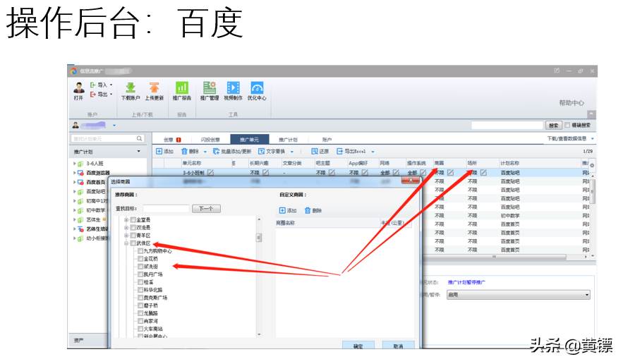Collapse the 武侯区 tree node
Screen dimensions: 623x364
click(x=126, y=243)
